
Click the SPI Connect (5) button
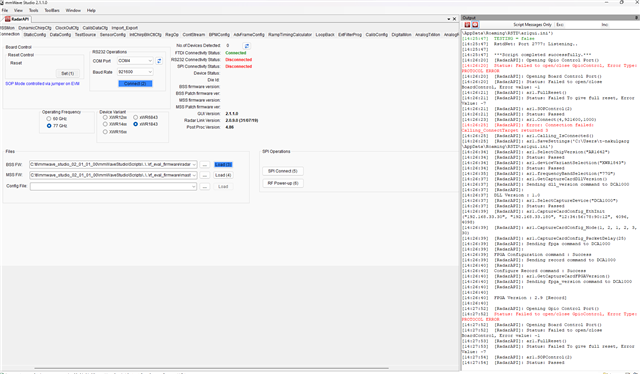tap(282, 171)
